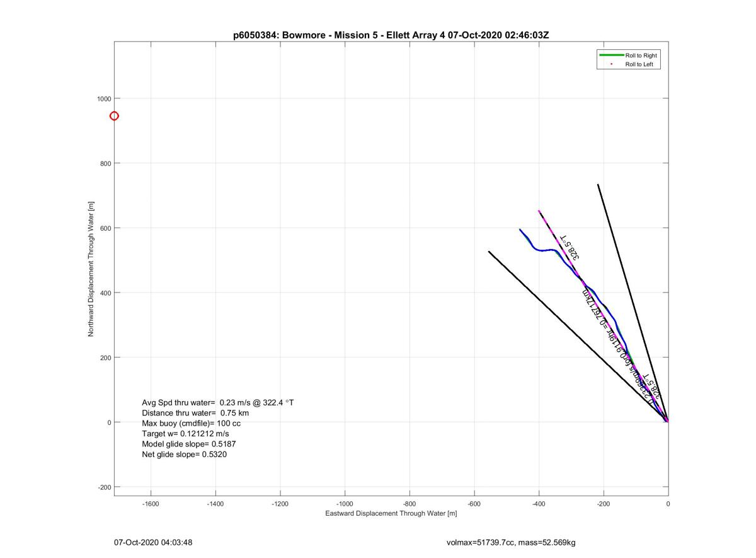The image size is (756, 558).
Task: Click the x-axis tick label '-1000'
Action: tap(345, 504)
